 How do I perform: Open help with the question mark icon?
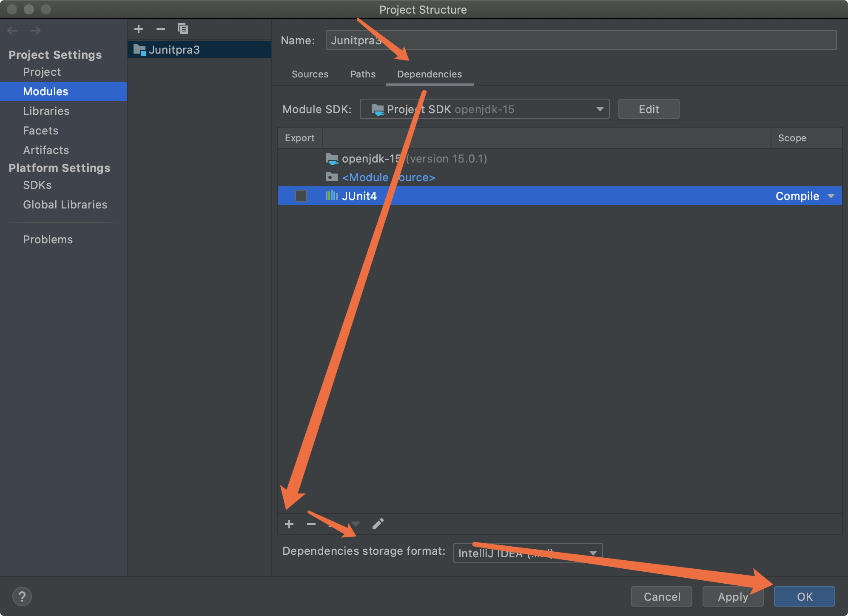pyautogui.click(x=22, y=596)
